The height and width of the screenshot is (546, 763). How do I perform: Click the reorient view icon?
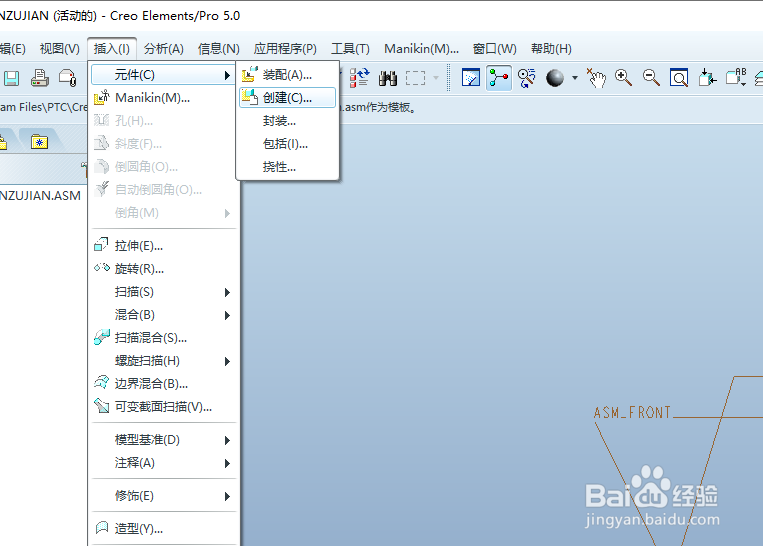[x=707, y=78]
